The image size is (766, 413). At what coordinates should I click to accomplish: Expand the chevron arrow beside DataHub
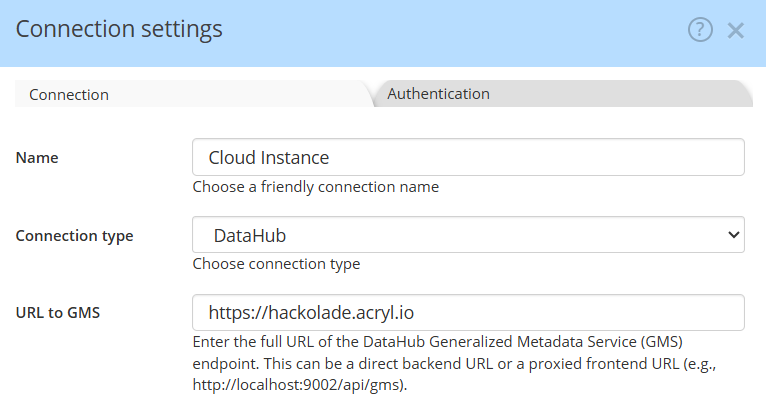(734, 235)
